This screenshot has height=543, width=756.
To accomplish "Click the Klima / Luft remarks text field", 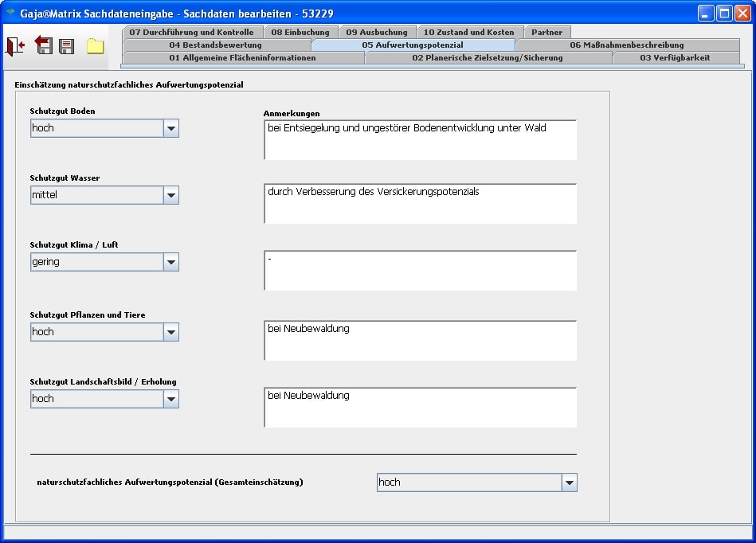I will point(420,271).
